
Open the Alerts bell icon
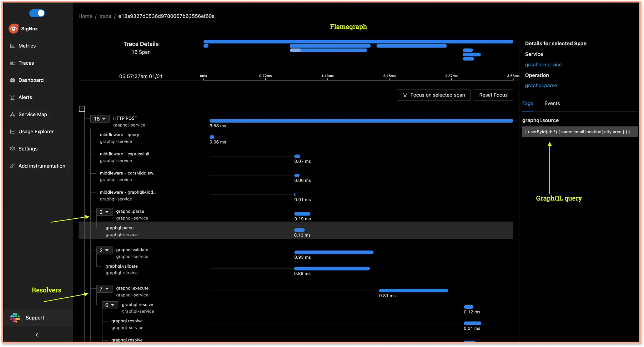coord(12,97)
